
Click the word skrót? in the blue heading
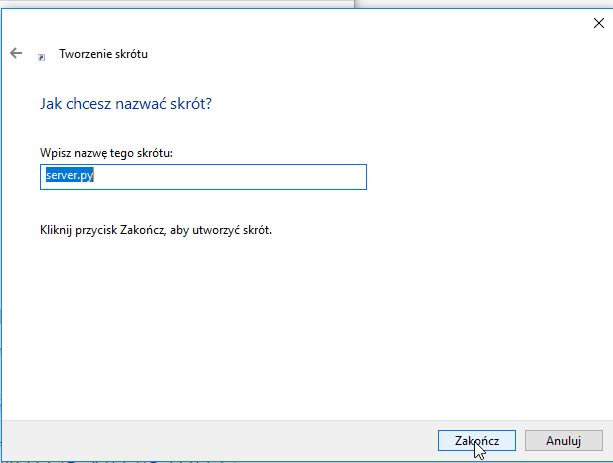click(191, 104)
